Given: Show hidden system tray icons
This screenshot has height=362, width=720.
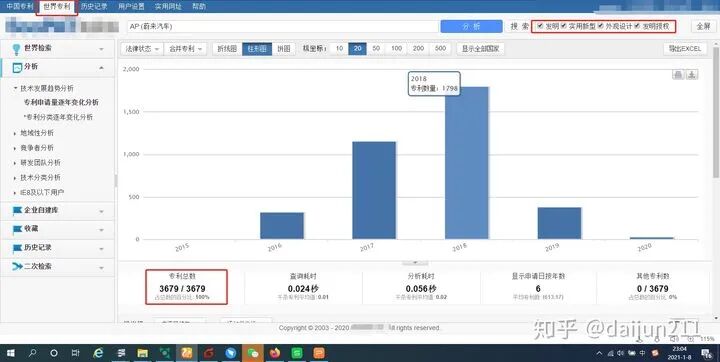Looking at the screenshot, I should tap(599, 353).
